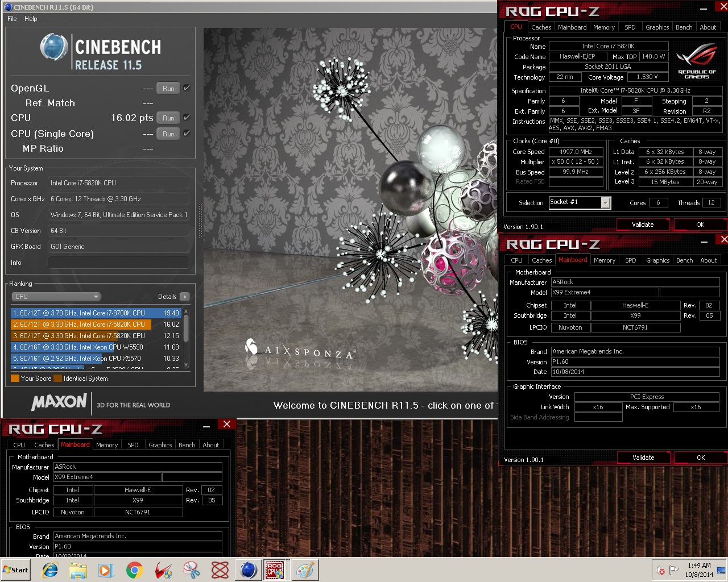Click Validate in middle-right CPU-Z Mainboard window
728x582 pixels.
pyautogui.click(x=643, y=458)
